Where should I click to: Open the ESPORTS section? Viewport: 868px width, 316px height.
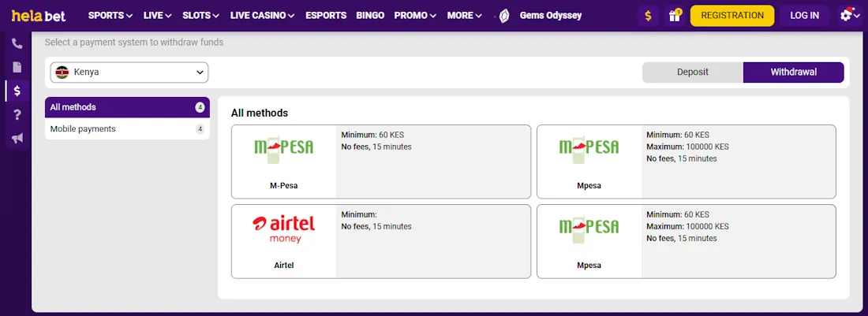326,16
